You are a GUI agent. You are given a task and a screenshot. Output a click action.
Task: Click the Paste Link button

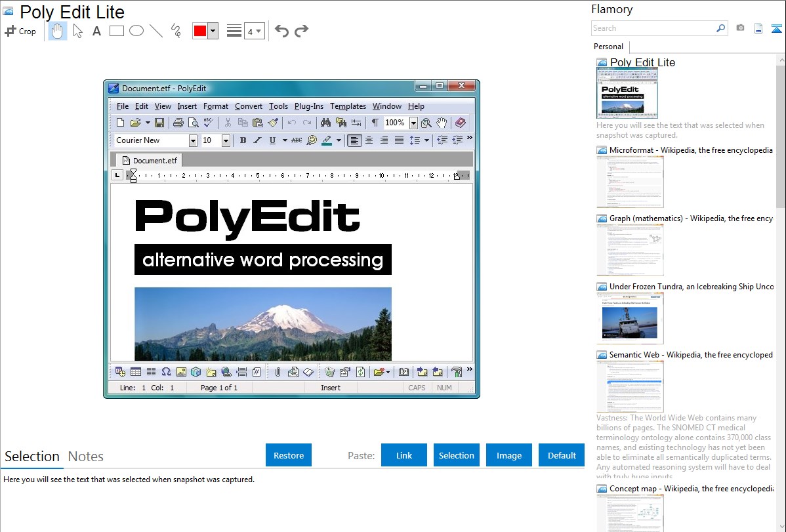(404, 455)
